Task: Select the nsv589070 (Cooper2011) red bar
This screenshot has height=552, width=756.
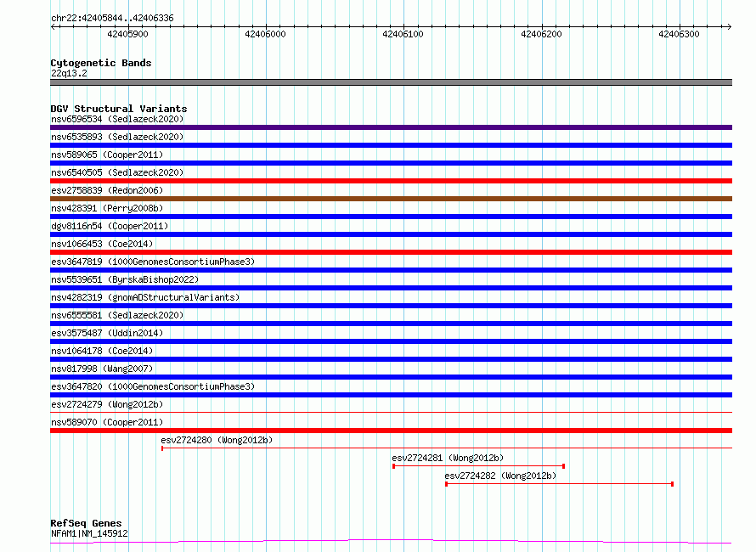Action: coord(391,431)
